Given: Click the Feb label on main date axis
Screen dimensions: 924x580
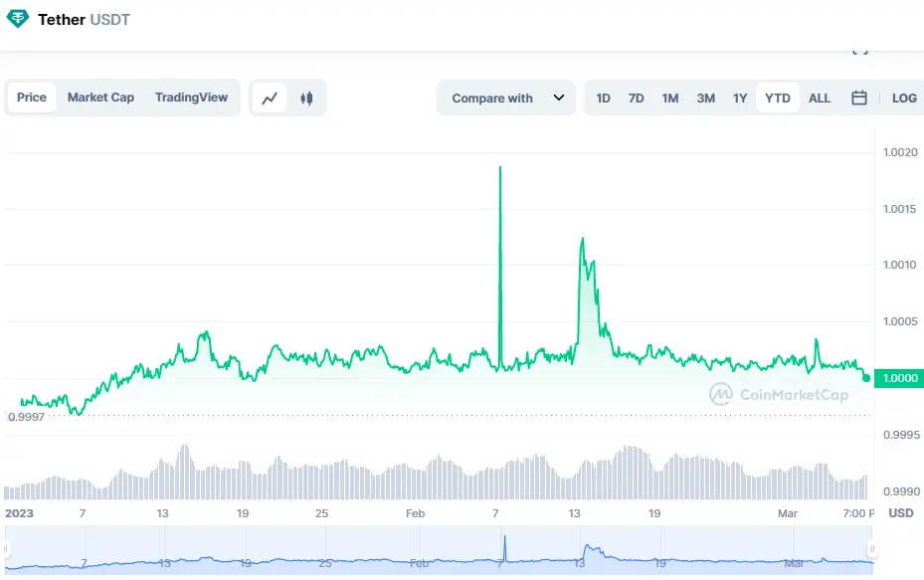Looking at the screenshot, I should pyautogui.click(x=416, y=513).
